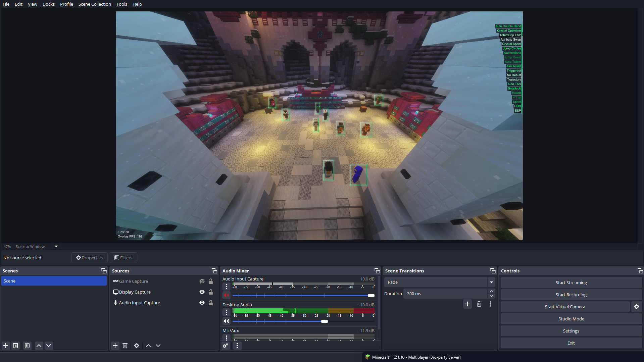The height and width of the screenshot is (362, 644).
Task: Mute Desktop Audio speaker icon
Action: pos(227,321)
